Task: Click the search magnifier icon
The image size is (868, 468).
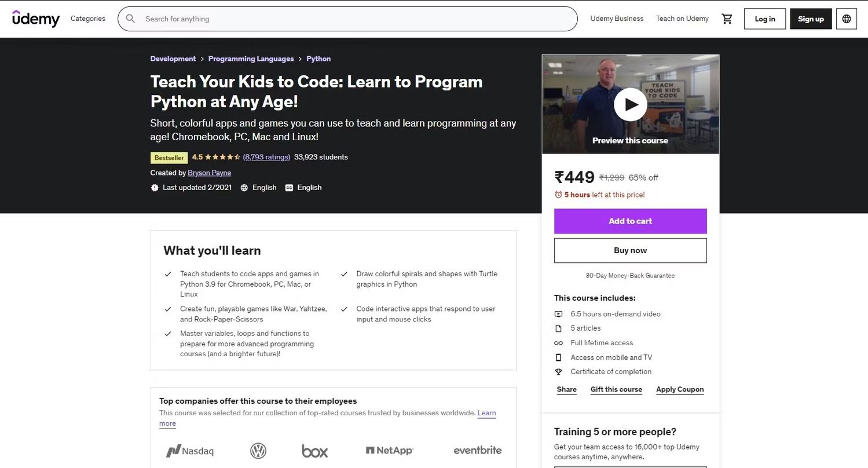Action: 131,19
